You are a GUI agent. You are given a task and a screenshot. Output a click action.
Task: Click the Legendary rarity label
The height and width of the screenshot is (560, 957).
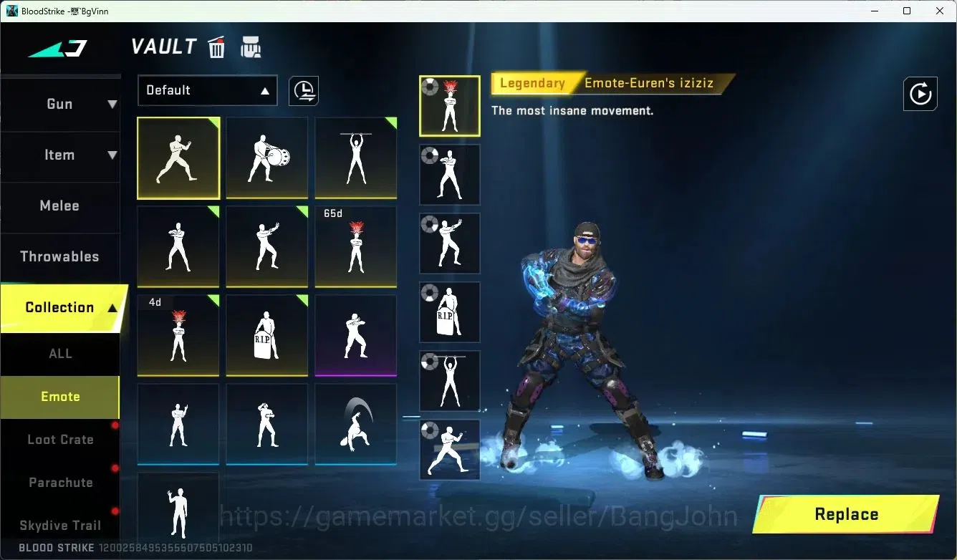click(x=532, y=84)
